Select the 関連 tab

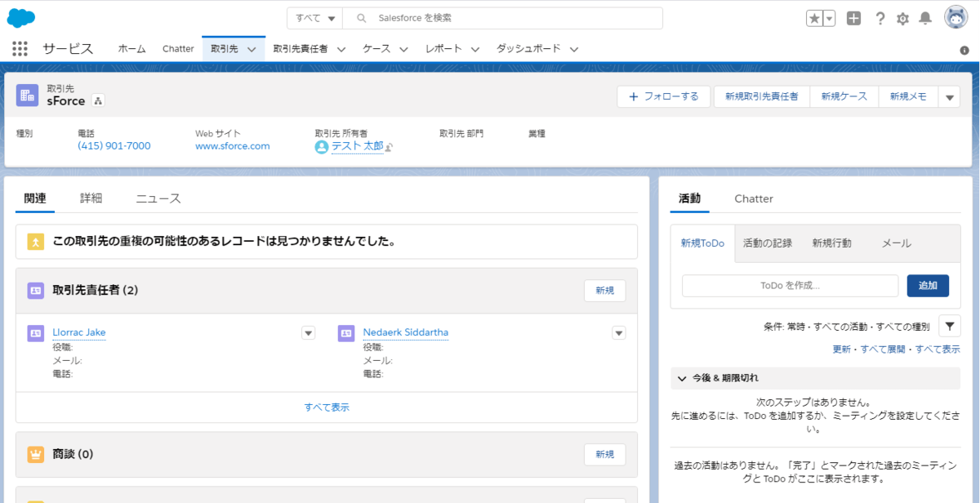[35, 198]
